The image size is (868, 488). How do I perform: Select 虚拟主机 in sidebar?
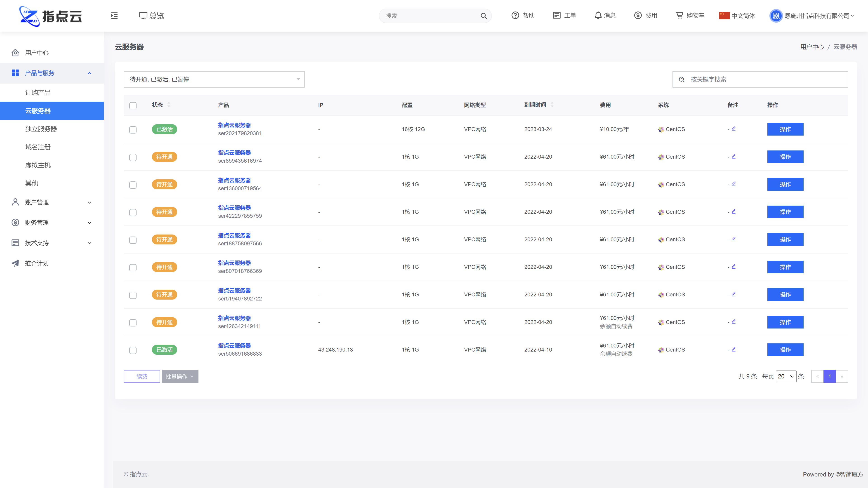coord(52,165)
